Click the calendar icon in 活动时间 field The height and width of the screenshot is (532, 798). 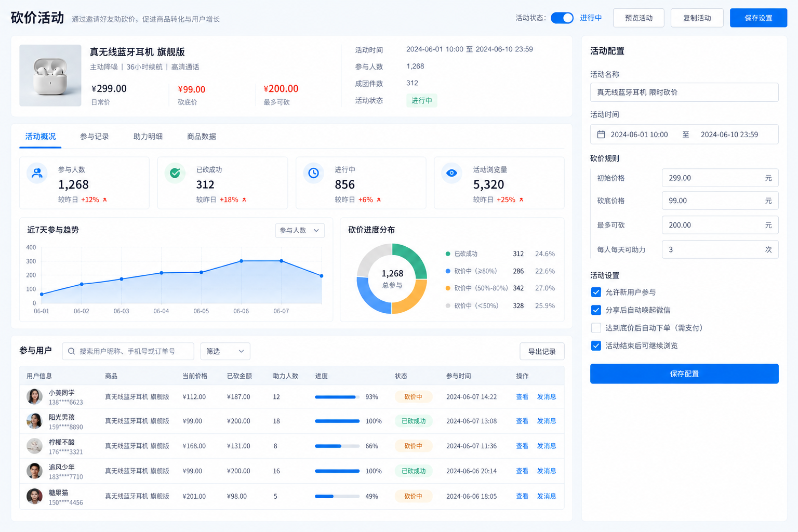coord(601,135)
